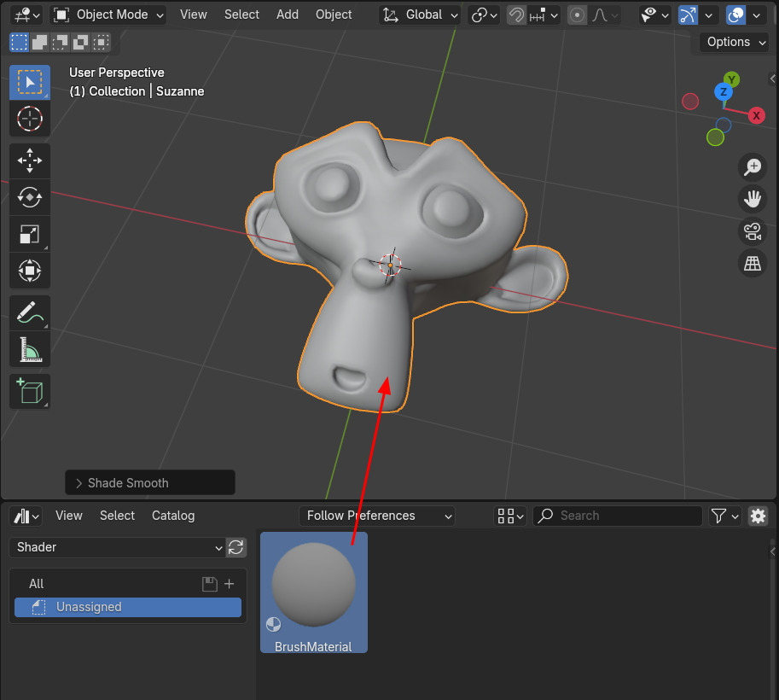779x700 pixels.
Task: Switch perspective/orthographic with grid icon
Action: 753,264
